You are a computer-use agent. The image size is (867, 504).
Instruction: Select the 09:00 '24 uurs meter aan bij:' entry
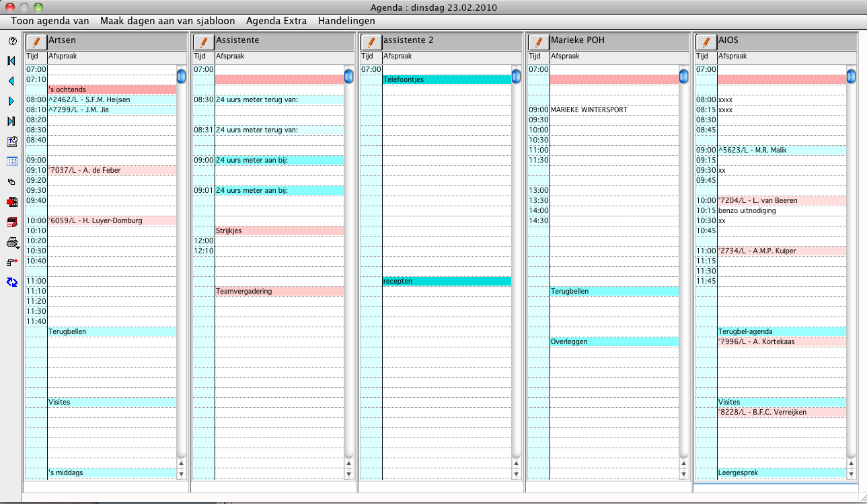279,160
